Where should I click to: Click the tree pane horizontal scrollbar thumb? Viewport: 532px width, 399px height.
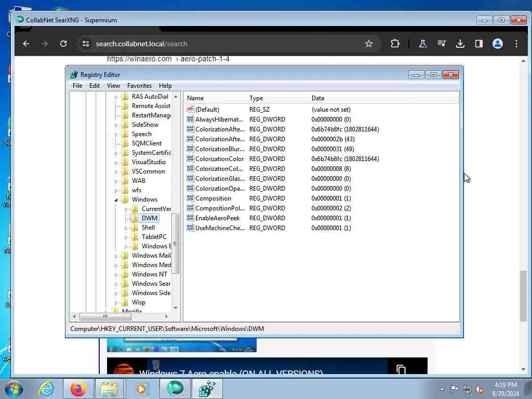point(105,316)
